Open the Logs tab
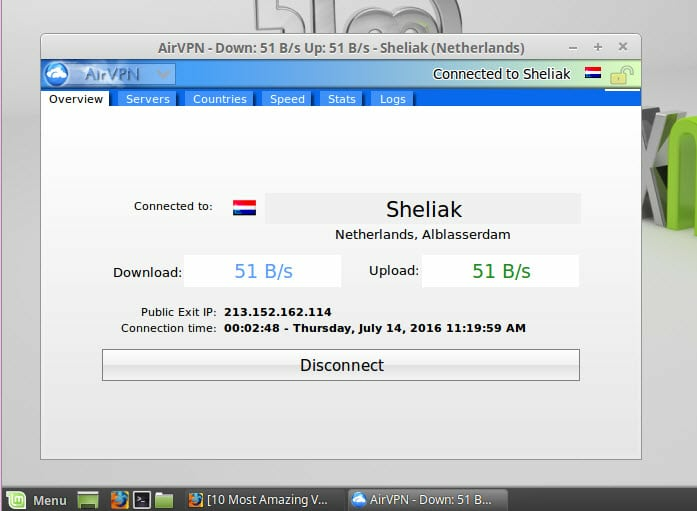Viewport: 697px width, 511px height. [393, 99]
